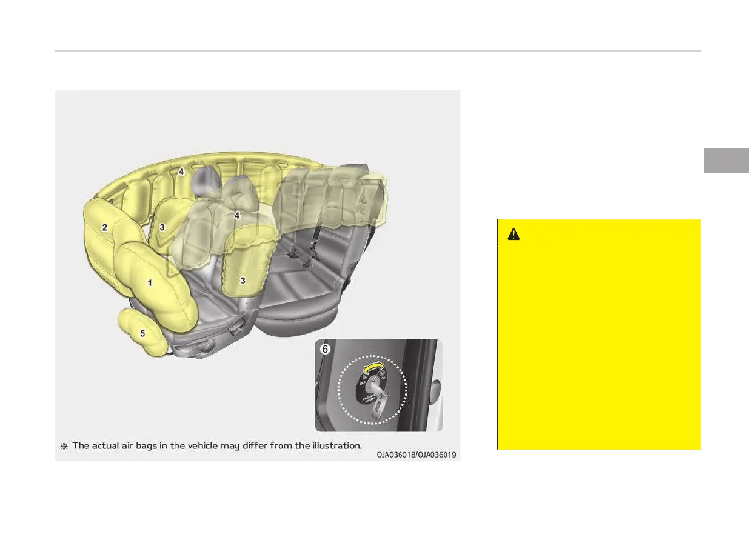Click the number 3 label next to label 2

click(162, 227)
